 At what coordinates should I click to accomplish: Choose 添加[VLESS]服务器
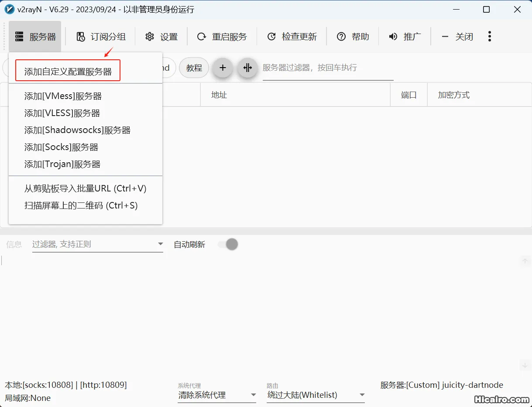point(86,113)
